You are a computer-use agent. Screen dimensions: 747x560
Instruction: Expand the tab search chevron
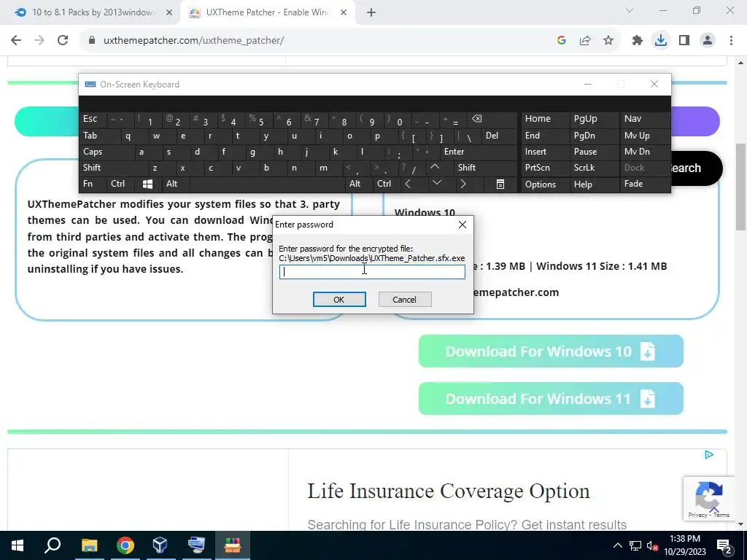(630, 10)
